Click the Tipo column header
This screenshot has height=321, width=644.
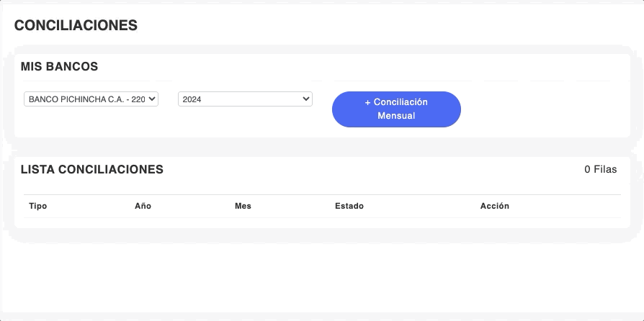pos(37,206)
